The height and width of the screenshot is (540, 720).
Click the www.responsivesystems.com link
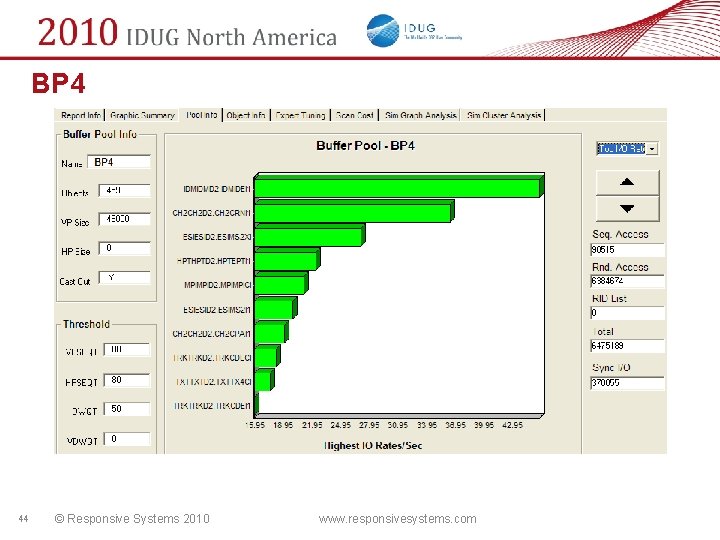pos(398,519)
